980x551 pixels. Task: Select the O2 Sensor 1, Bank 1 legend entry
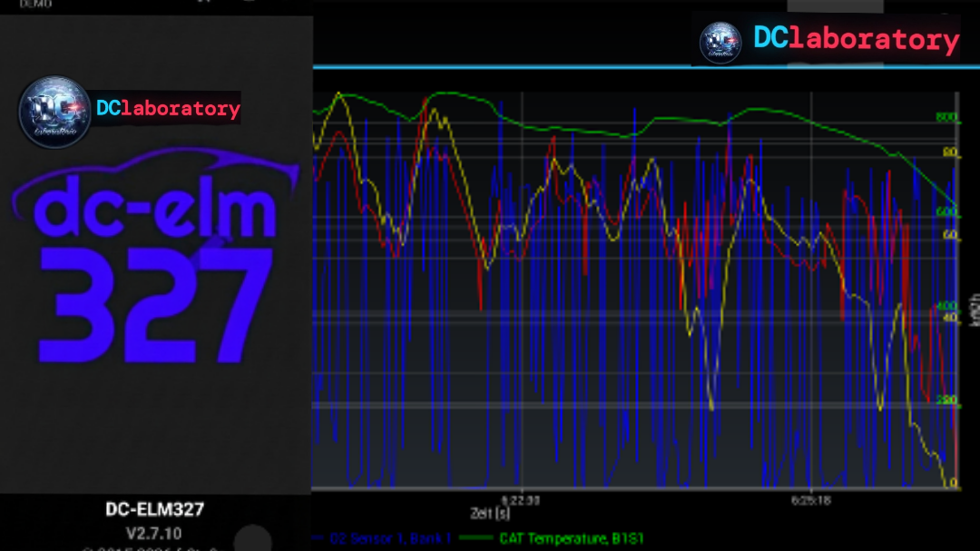(x=390, y=538)
